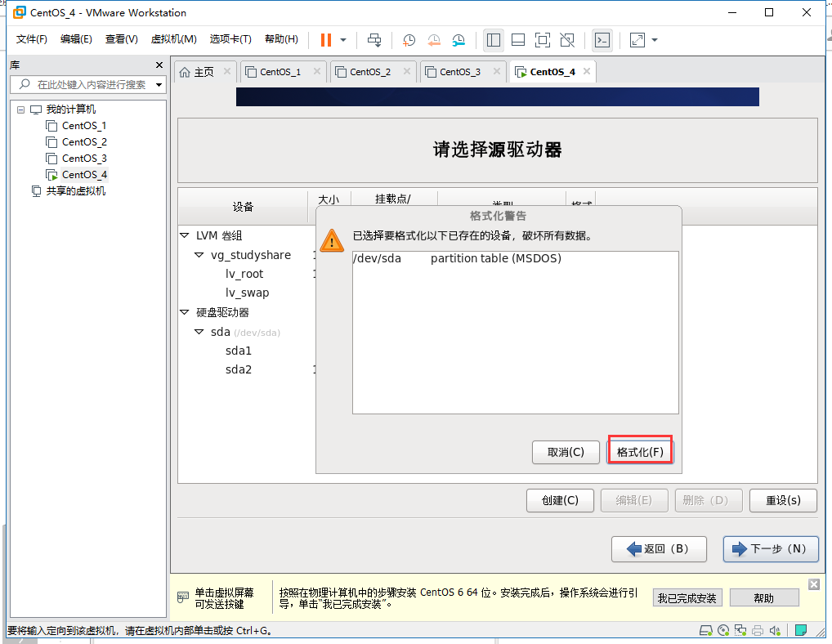This screenshot has width=832, height=644.
Task: Select the lv_swap logical volume
Action: [248, 293]
